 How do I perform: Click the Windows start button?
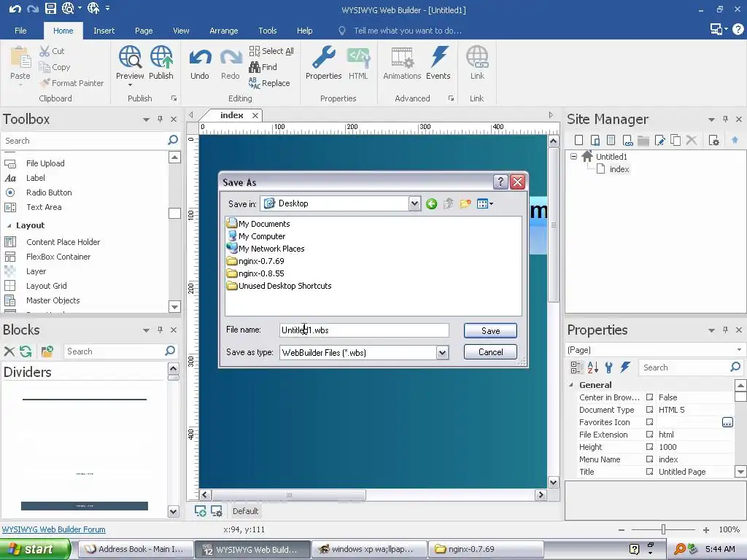(34, 549)
